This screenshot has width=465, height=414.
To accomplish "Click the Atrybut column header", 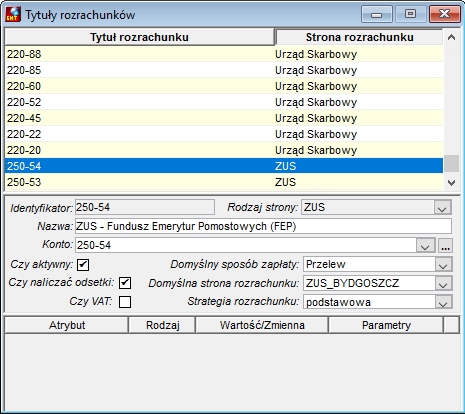I will (x=67, y=325).
